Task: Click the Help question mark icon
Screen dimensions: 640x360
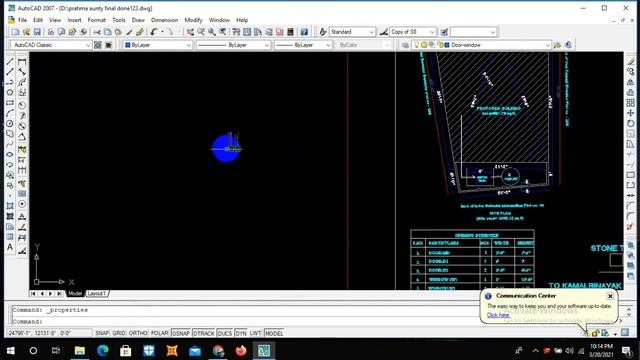Action: [304, 32]
